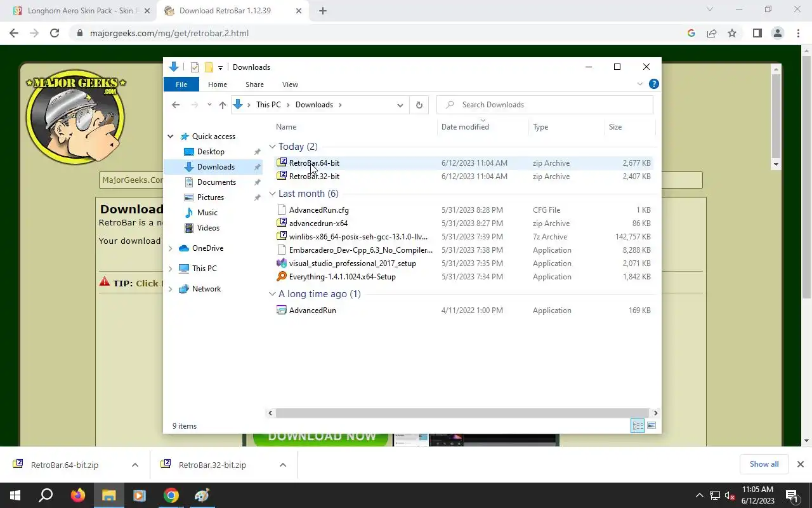Click the Properties icon in Explorer quick access toolbar

pyautogui.click(x=195, y=67)
